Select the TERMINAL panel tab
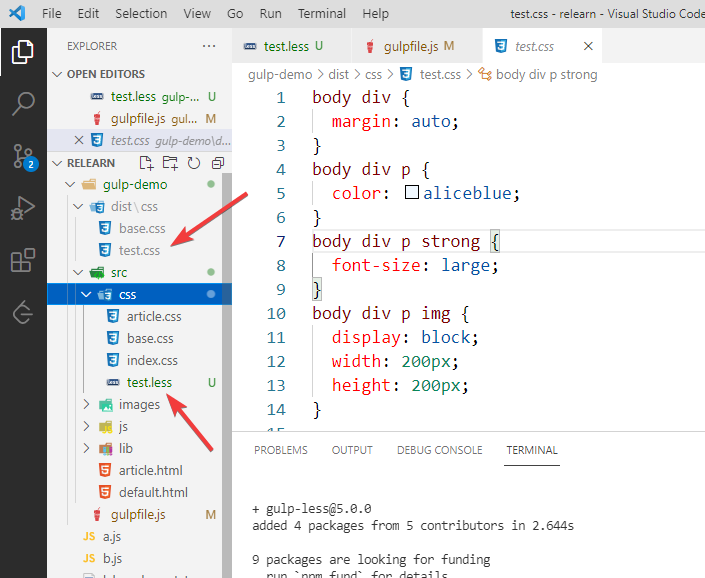Viewport: 705px width, 578px height. click(532, 450)
